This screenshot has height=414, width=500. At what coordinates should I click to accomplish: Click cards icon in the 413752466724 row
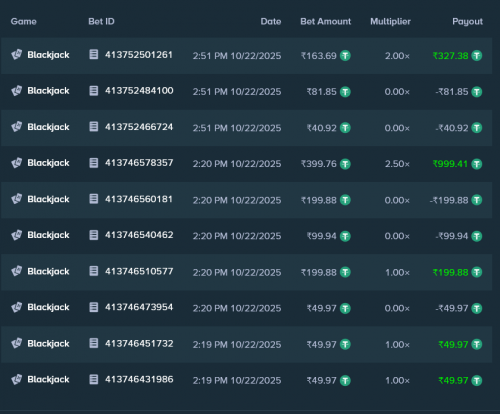pyautogui.click(x=17, y=127)
